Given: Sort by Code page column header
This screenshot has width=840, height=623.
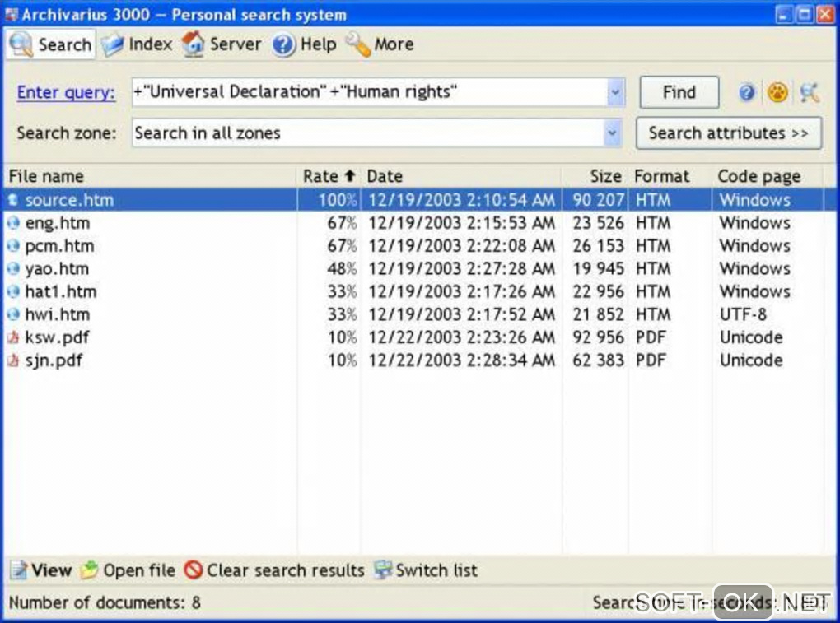Looking at the screenshot, I should click(768, 176).
